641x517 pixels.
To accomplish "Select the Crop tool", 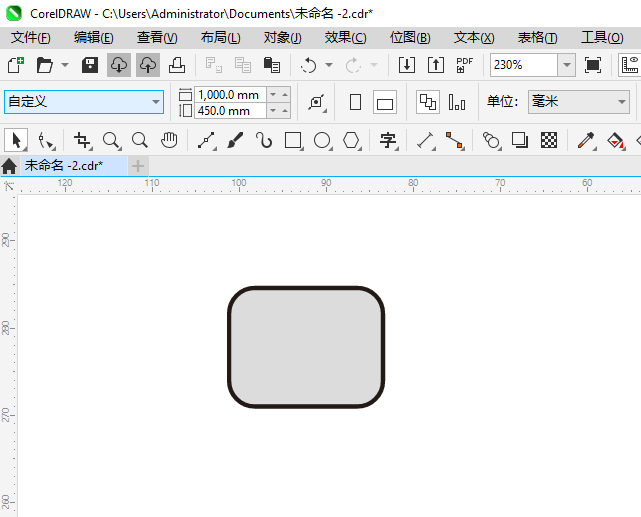I will tap(82, 140).
